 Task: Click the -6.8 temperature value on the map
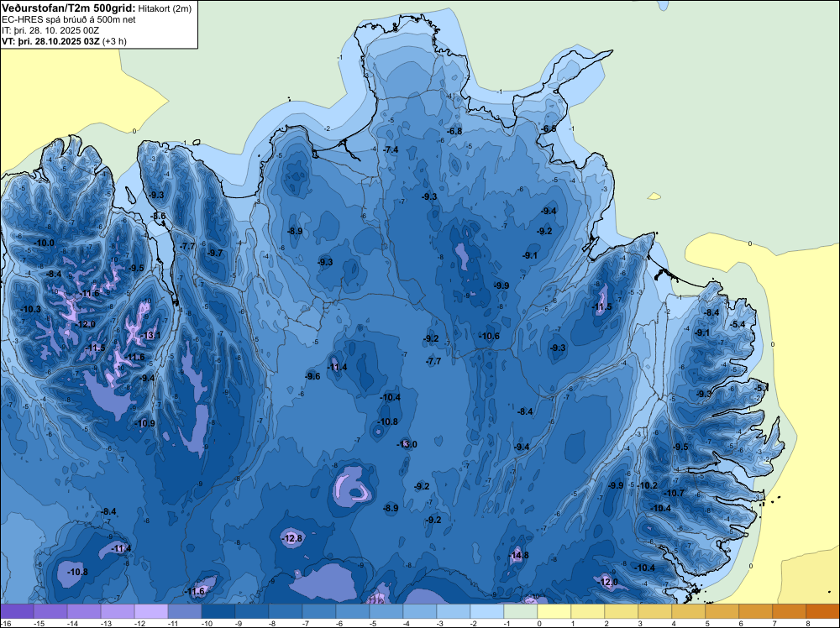point(454,131)
